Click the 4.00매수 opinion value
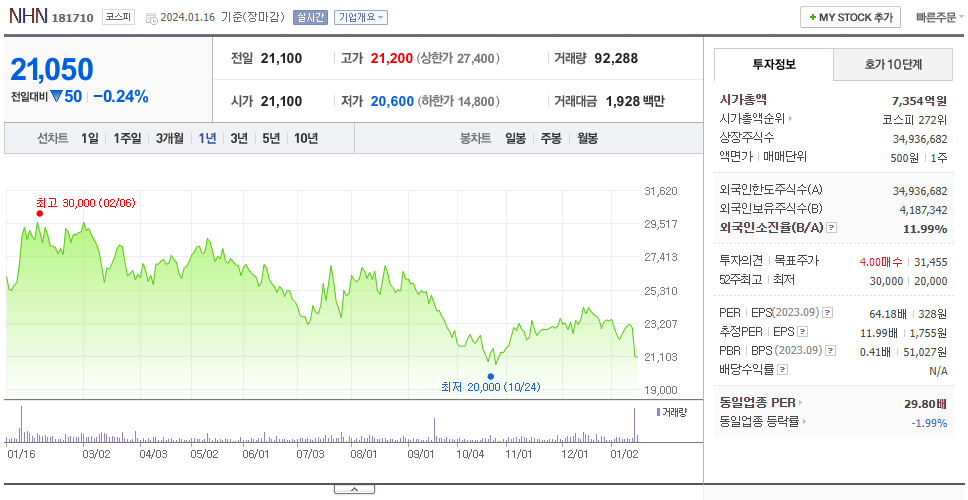968x500 pixels. (x=881, y=262)
